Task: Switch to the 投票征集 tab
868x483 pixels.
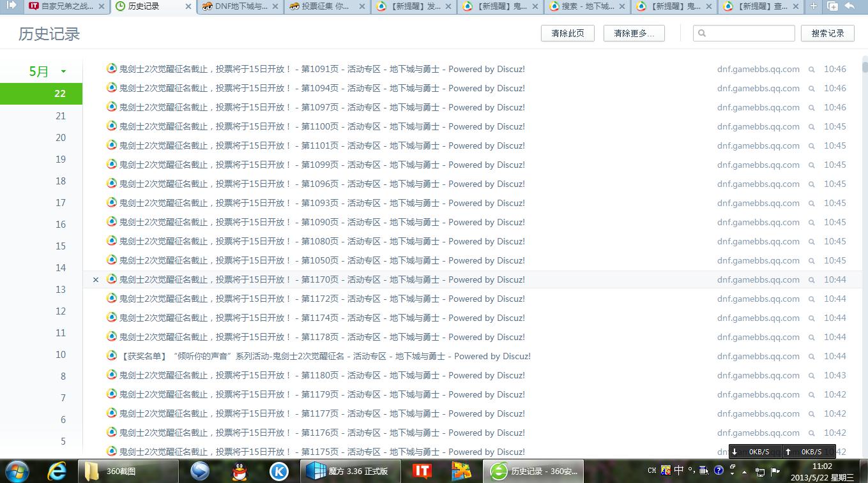Action: 327,6
